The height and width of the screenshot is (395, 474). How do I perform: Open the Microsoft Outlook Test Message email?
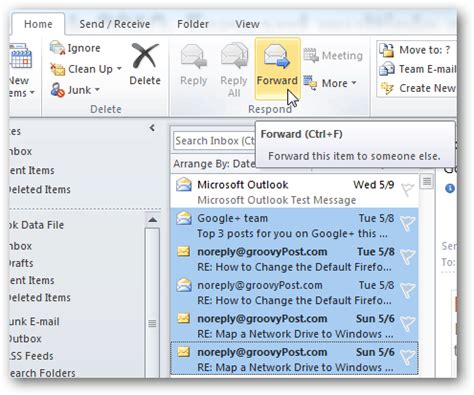pos(294,192)
